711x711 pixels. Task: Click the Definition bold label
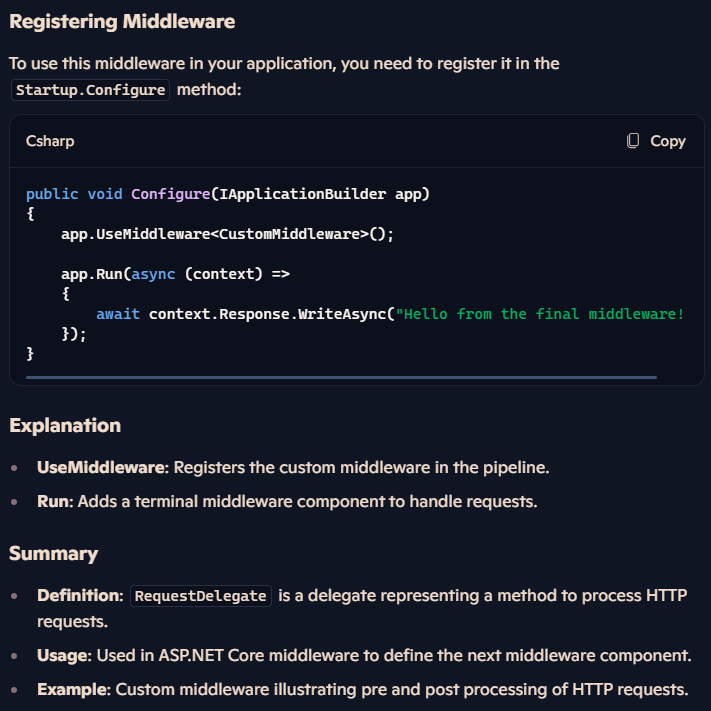click(80, 595)
